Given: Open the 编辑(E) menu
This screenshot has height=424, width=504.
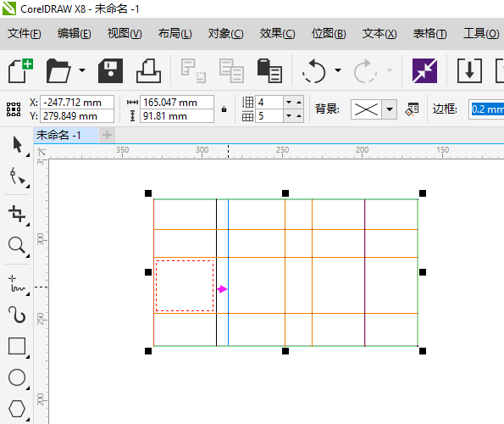Looking at the screenshot, I should (75, 33).
